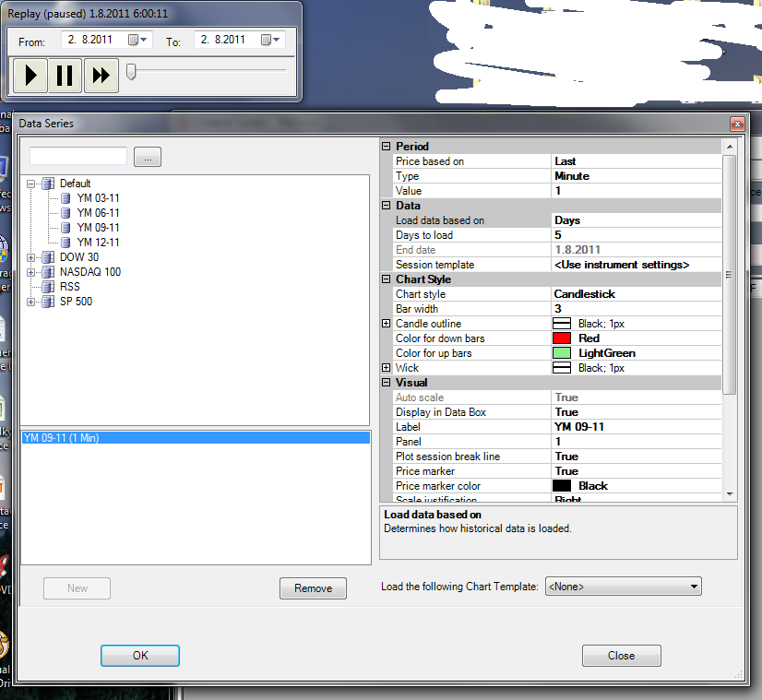The image size is (762, 700).
Task: Click the LightGreen up bars color swatch
Action: 562,353
